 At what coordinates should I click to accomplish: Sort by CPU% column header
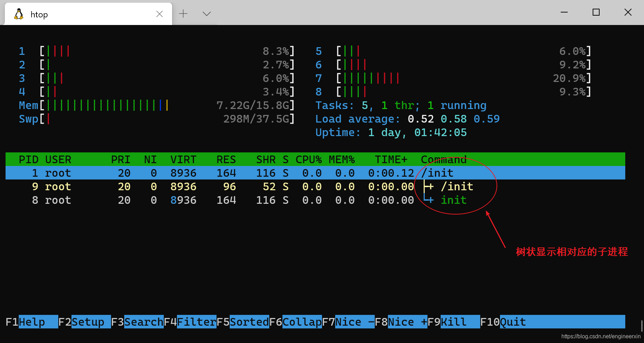click(x=309, y=160)
